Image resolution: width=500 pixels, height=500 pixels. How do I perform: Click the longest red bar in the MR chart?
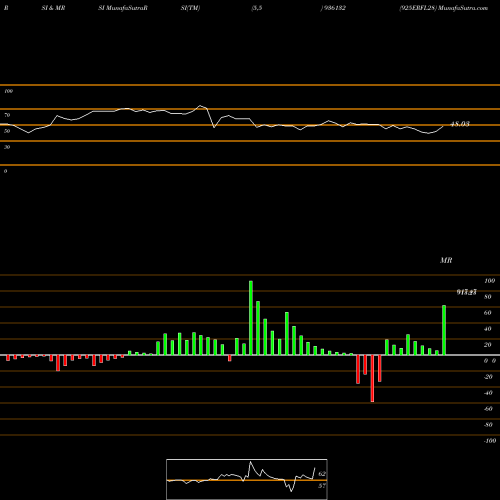coord(372,378)
